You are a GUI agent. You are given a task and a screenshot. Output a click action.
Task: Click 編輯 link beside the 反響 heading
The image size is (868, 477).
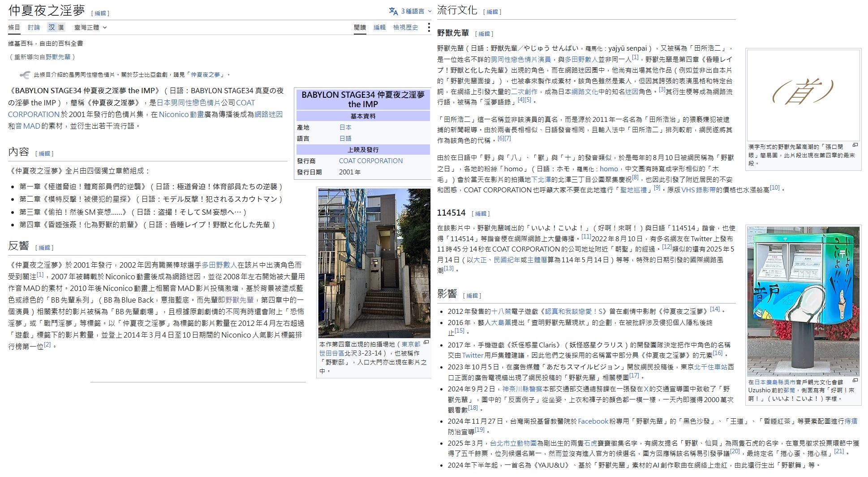(x=45, y=247)
